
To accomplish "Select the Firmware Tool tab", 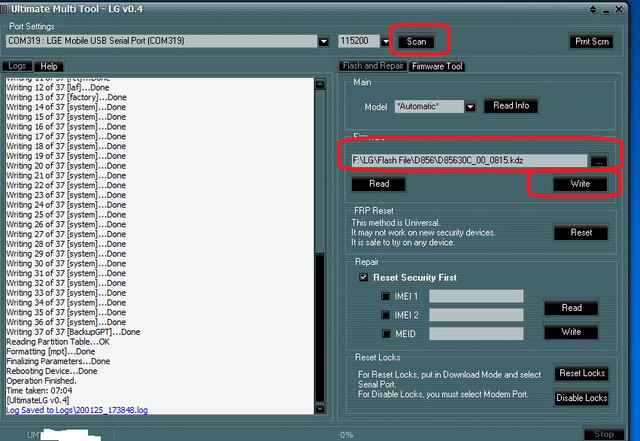I will (437, 66).
